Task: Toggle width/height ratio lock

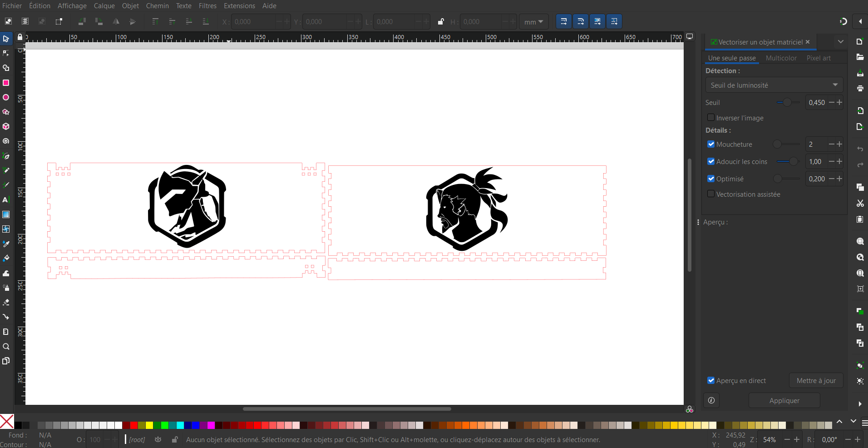Action: 440,21
